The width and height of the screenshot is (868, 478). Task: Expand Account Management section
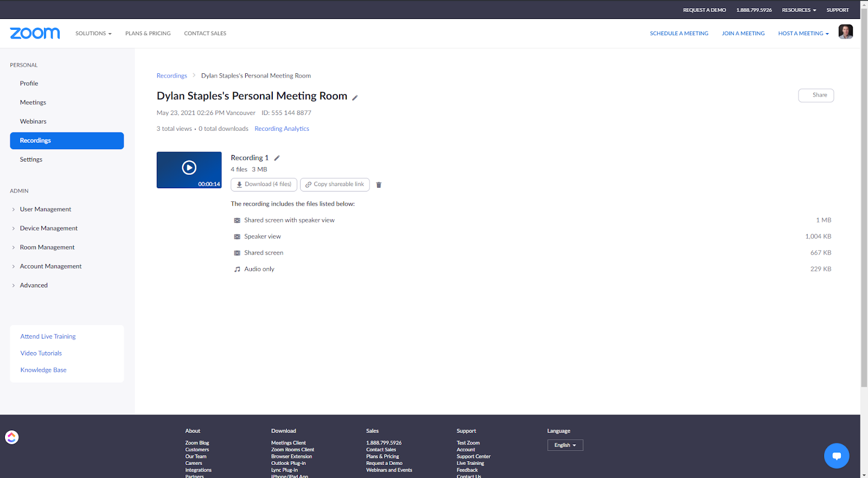(50, 266)
